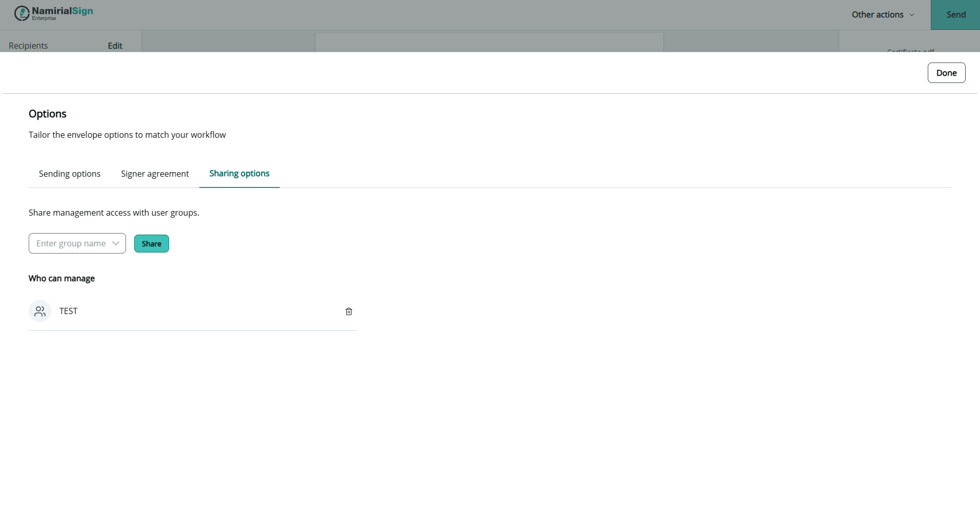Click the NamirialSign Enterprise brand text
This screenshot has width=980, height=524.
pyautogui.click(x=62, y=13)
